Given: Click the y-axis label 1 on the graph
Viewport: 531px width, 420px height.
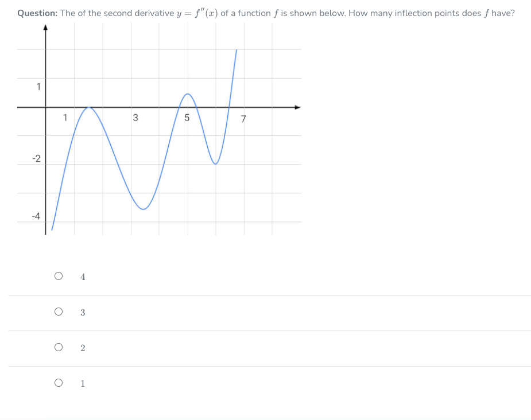Looking at the screenshot, I should [x=38, y=87].
